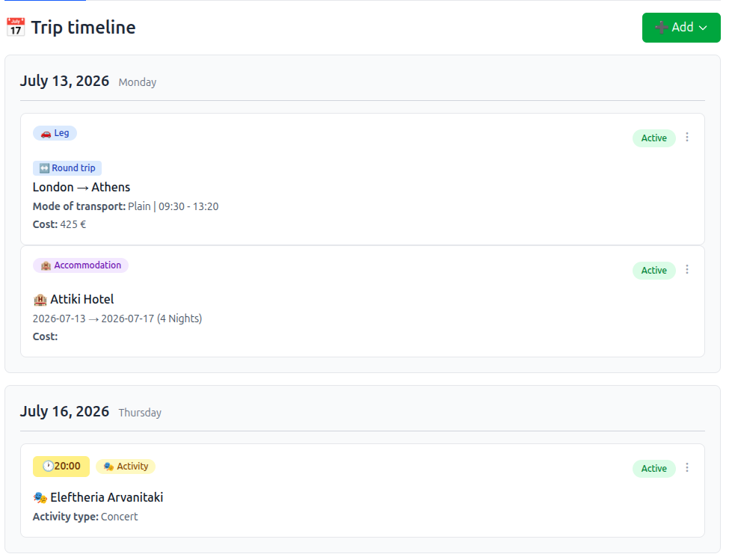
Task: Open the three-dot menu on the Attiki Hotel card
Action: (687, 269)
